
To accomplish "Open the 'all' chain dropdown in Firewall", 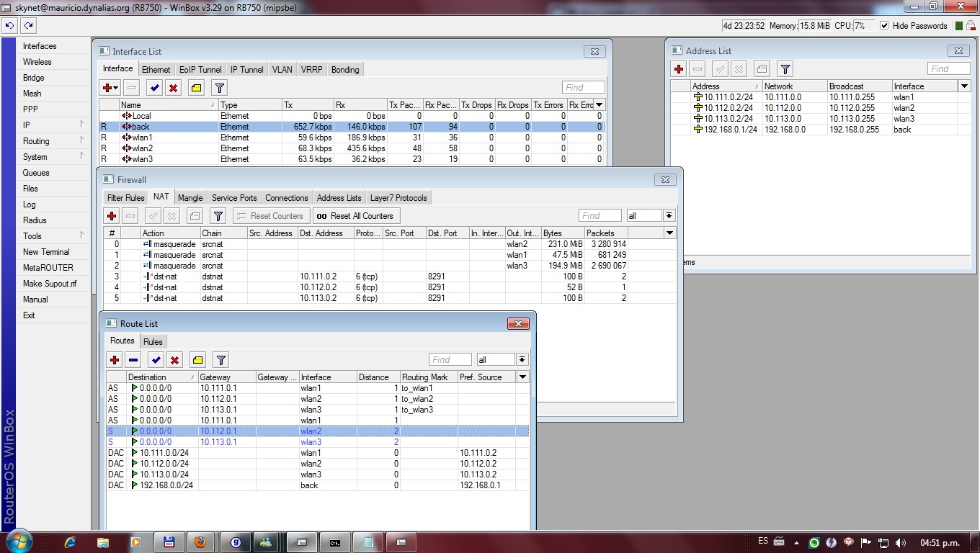I will 669,216.
